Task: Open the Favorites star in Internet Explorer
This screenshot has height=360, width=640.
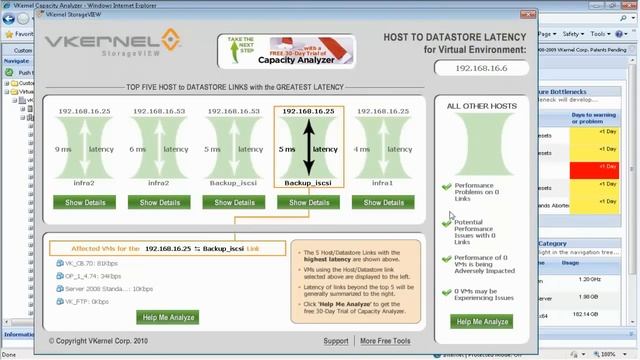Action: 9,34
